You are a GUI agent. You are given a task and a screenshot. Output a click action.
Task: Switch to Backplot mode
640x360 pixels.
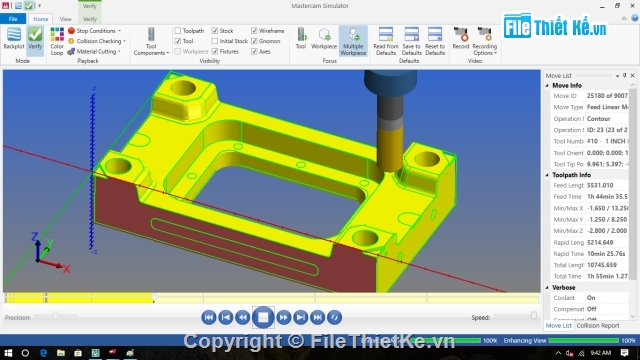13,39
